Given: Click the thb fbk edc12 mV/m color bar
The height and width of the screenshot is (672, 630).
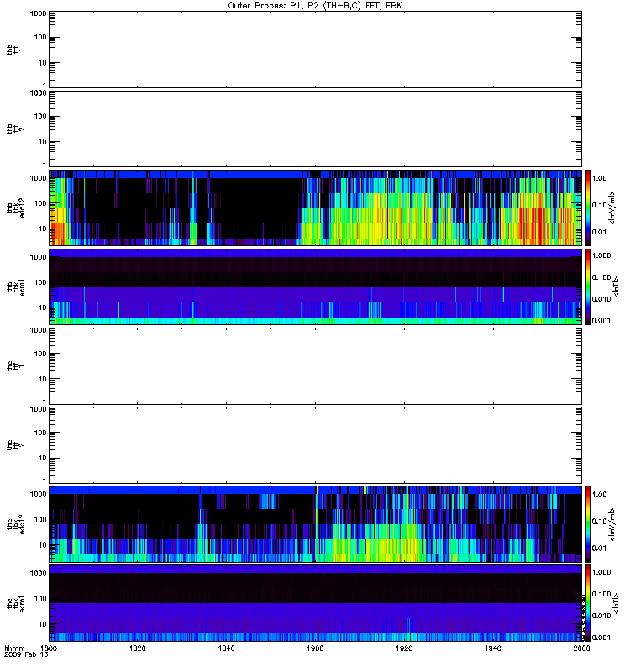Looking at the screenshot, I should (589, 207).
